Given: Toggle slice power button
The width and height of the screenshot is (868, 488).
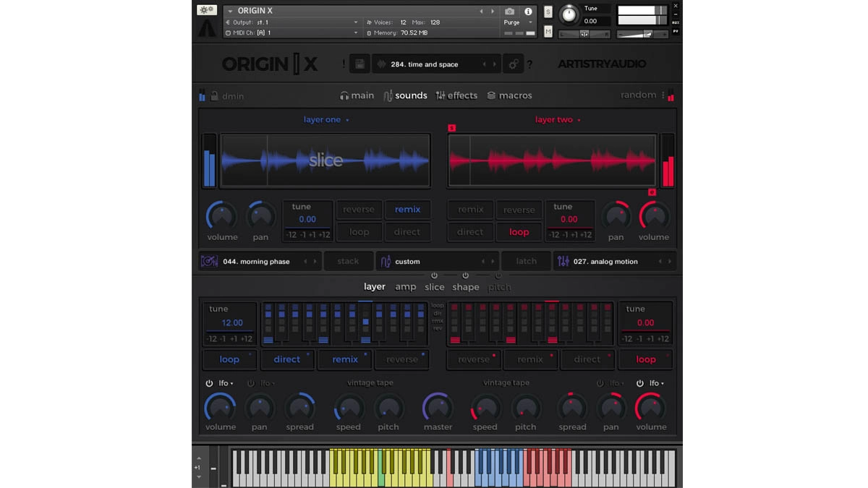Looking at the screenshot, I should (x=434, y=275).
